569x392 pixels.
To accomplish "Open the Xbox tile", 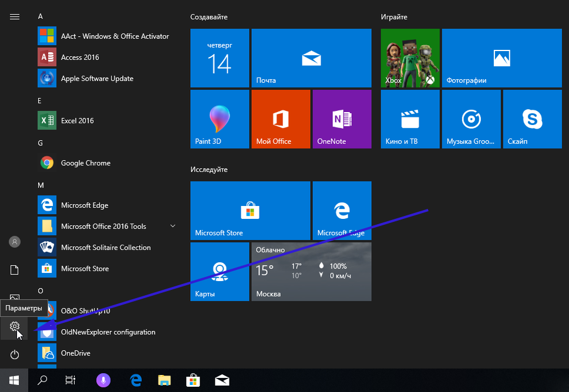I will 410,58.
